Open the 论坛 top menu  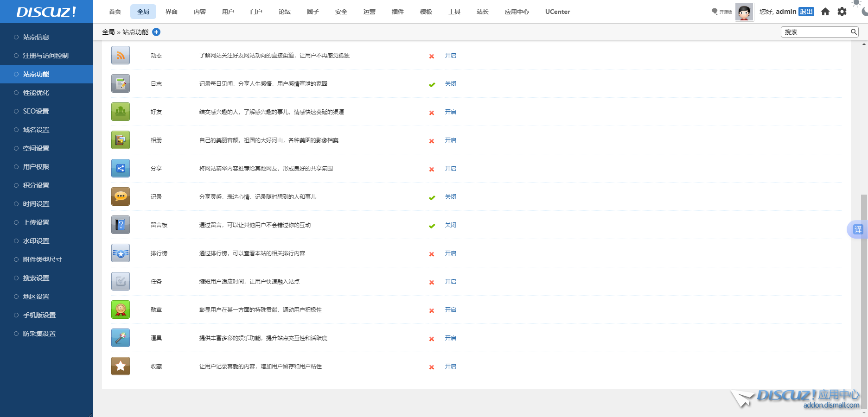click(x=284, y=12)
